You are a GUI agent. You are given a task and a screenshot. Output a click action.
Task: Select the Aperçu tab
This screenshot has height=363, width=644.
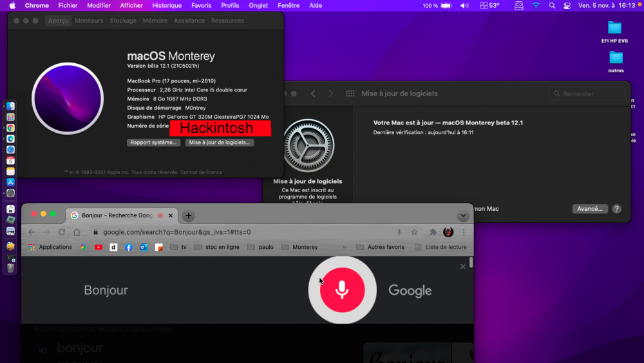pyautogui.click(x=59, y=21)
